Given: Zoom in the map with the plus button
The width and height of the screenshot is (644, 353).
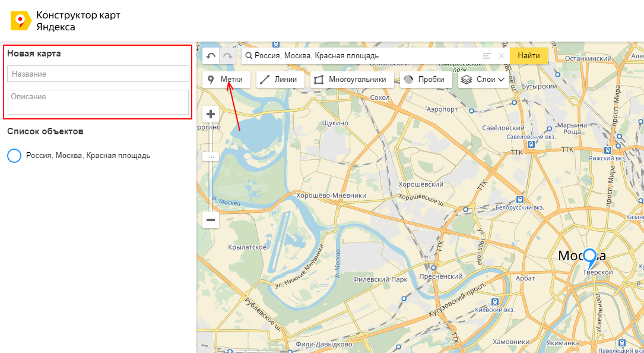Looking at the screenshot, I should (x=211, y=114).
